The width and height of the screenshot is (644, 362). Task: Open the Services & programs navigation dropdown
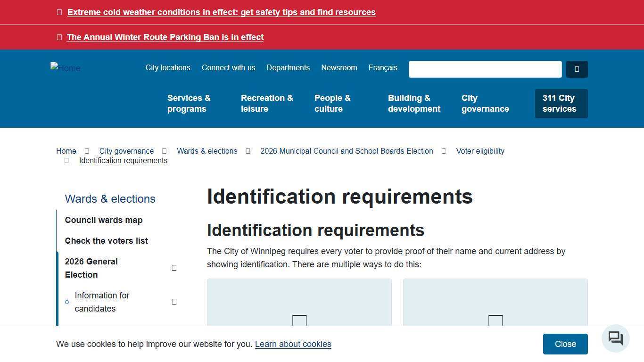point(189,103)
